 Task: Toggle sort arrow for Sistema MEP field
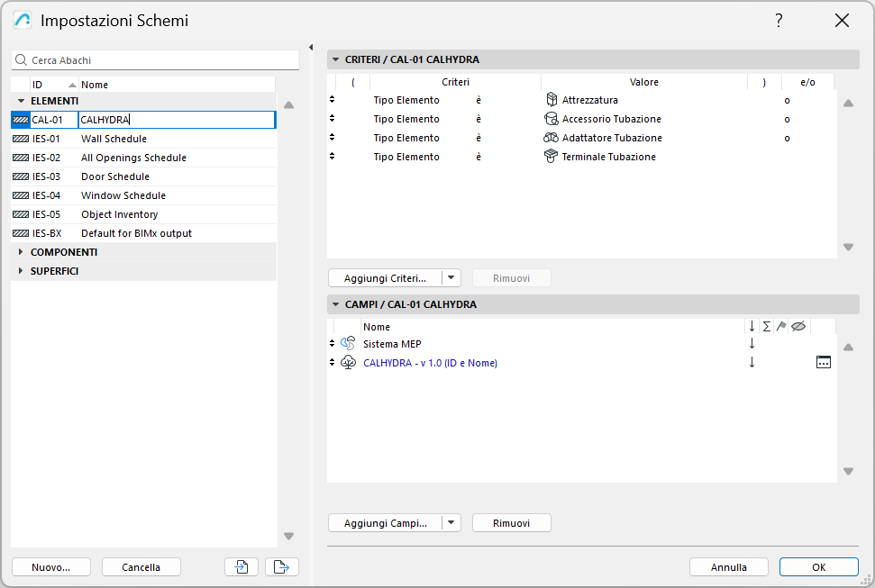click(752, 344)
